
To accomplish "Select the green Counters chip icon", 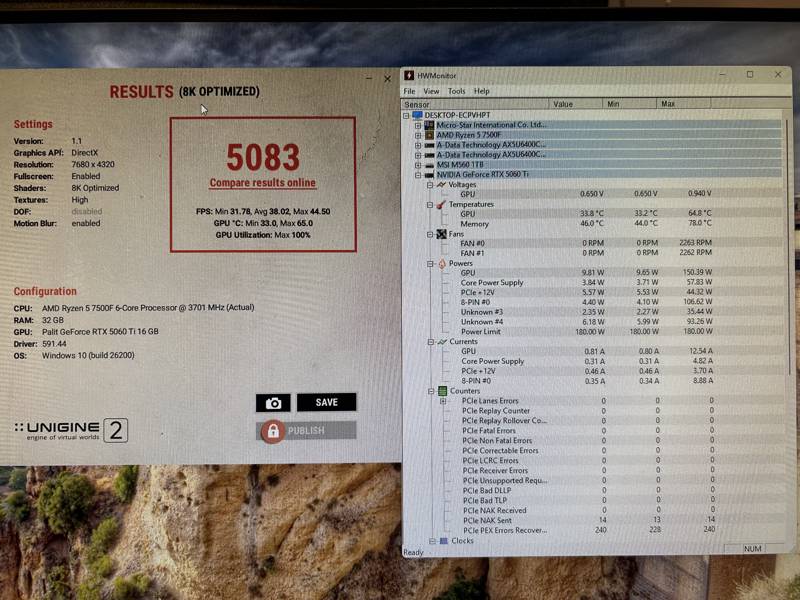I will click(442, 391).
